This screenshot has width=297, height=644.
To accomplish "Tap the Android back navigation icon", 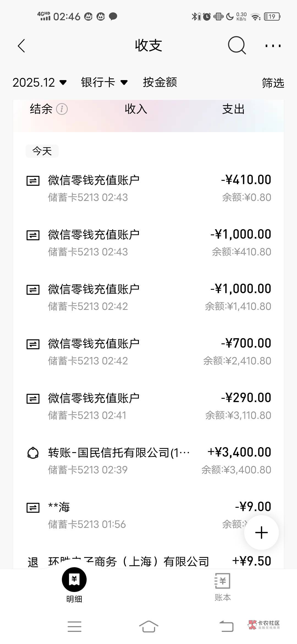I will pyautogui.click(x=226, y=627).
